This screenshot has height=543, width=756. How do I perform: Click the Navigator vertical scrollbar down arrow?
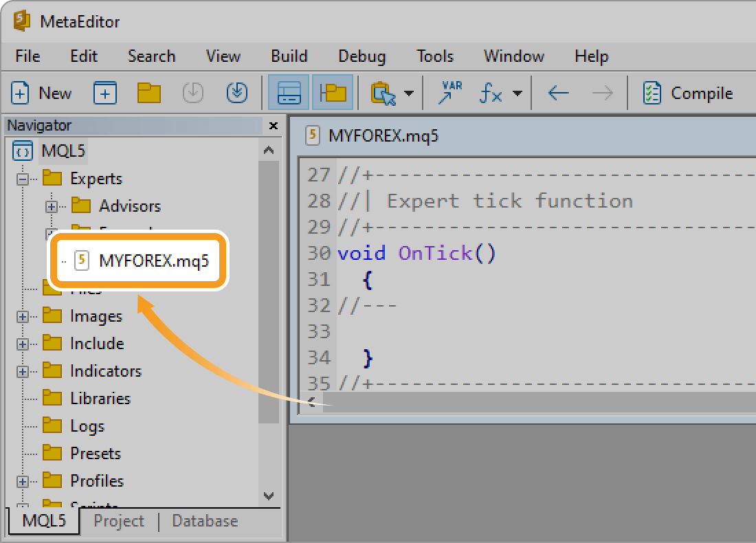269,496
